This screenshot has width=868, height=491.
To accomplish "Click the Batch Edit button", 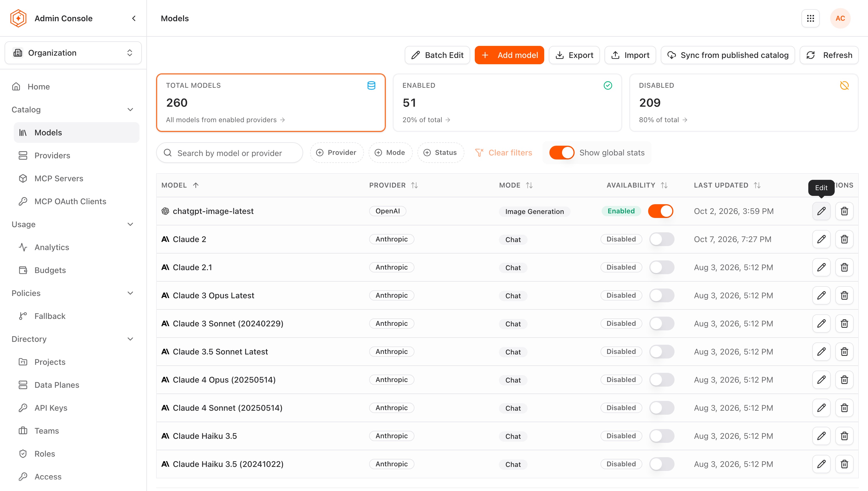I will (437, 55).
